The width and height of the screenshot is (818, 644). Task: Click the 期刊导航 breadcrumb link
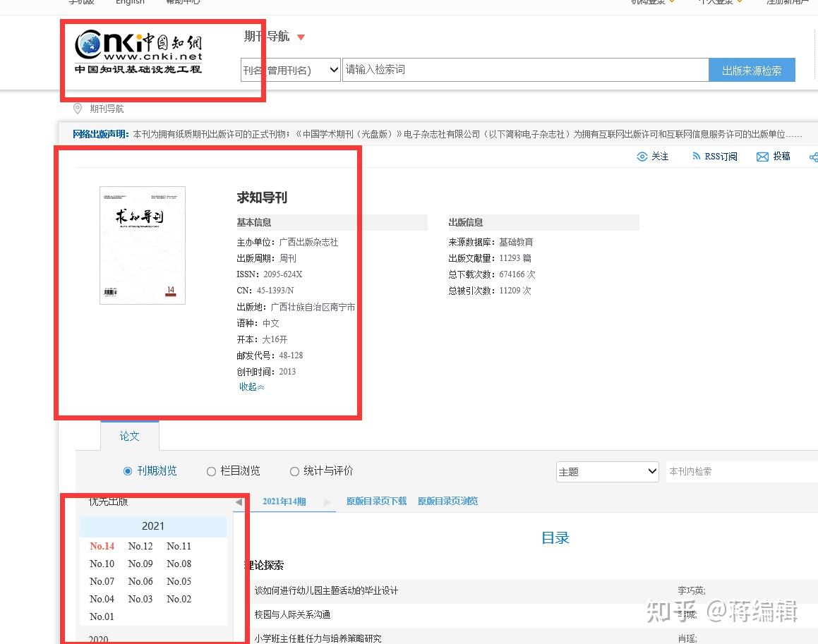[107, 109]
